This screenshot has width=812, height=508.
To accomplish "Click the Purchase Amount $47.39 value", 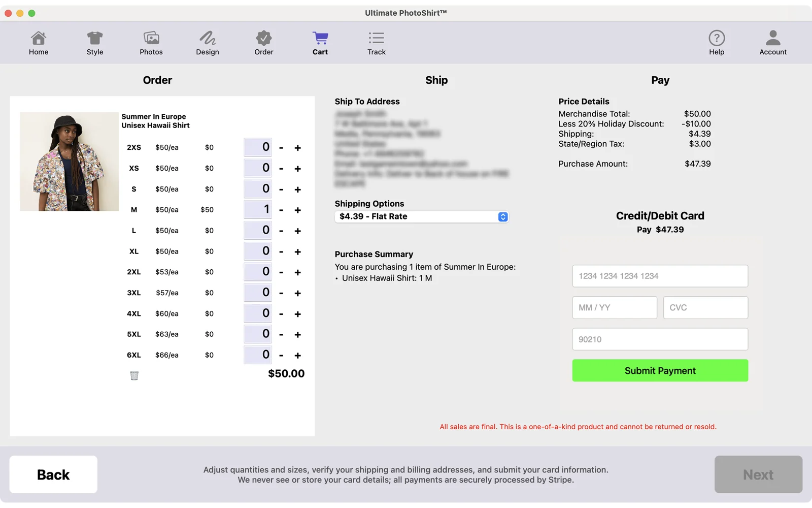I will click(x=698, y=164).
